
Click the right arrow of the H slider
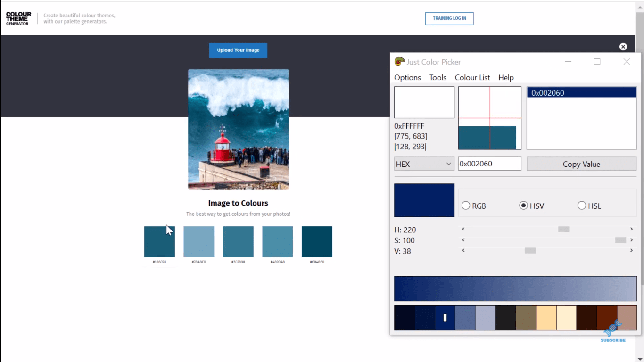632,229
